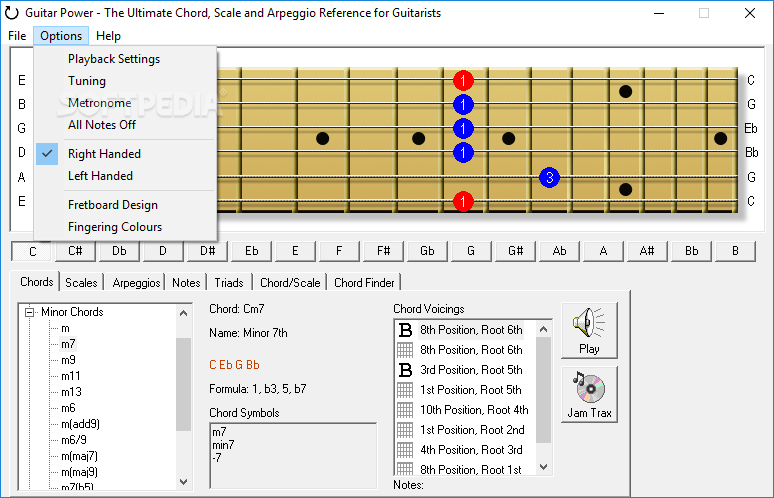Click inside the Chord Symbols text box
This screenshot has width=774, height=498.
[293, 456]
